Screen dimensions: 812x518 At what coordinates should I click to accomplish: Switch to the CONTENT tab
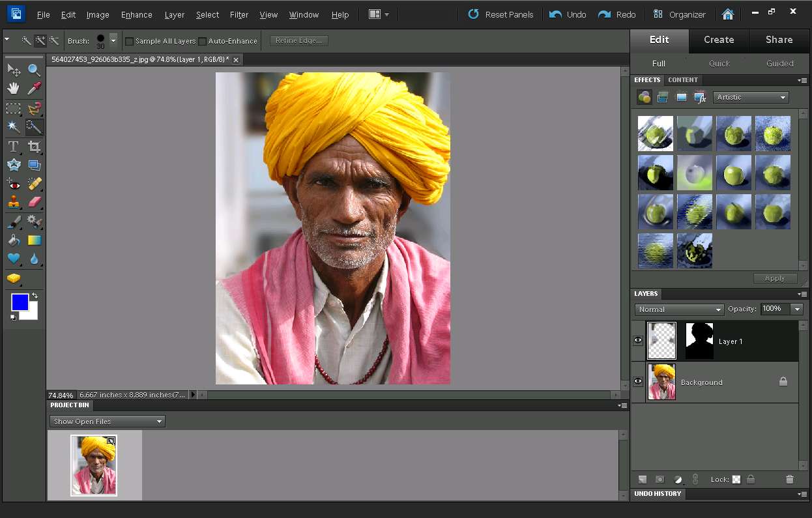[683, 79]
